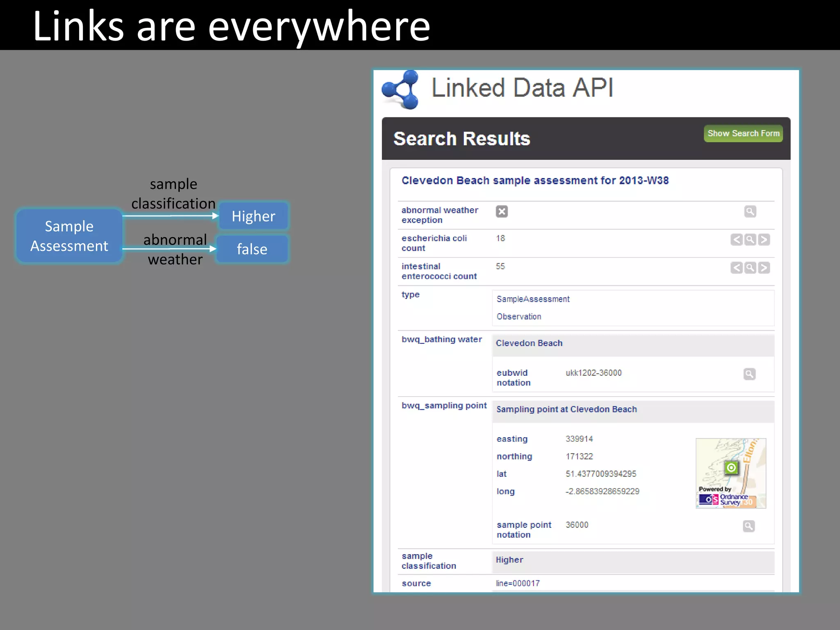
Task: Click the intestinal enterococci count property label
Action: (x=439, y=271)
